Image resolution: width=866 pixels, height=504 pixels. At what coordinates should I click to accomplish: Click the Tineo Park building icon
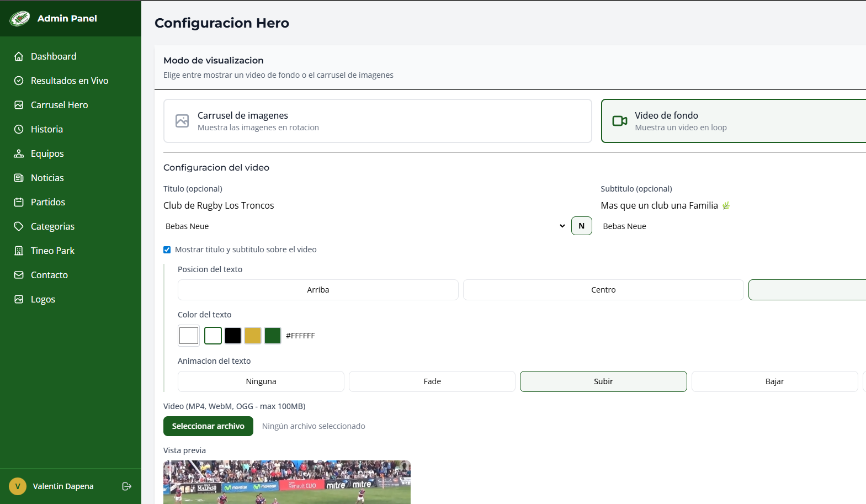pos(19,251)
